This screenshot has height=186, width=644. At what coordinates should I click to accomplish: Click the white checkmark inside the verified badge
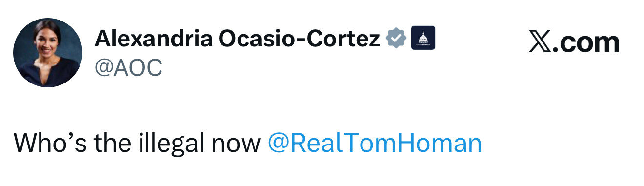pyautogui.click(x=396, y=38)
